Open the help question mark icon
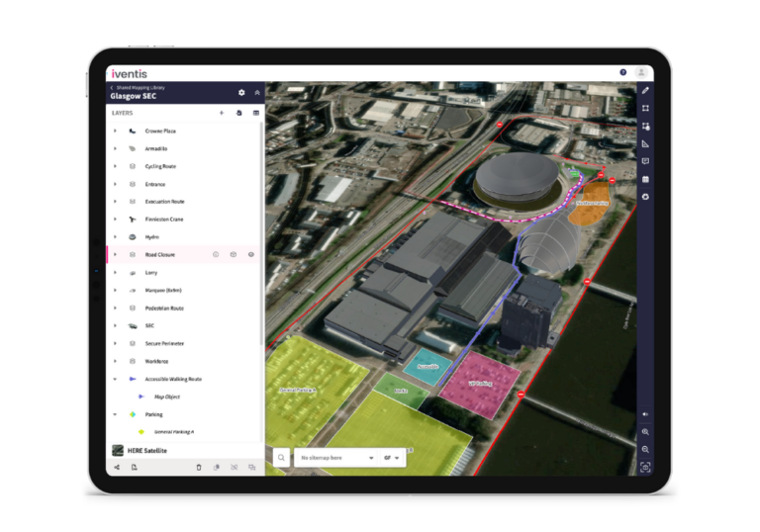 pos(622,72)
